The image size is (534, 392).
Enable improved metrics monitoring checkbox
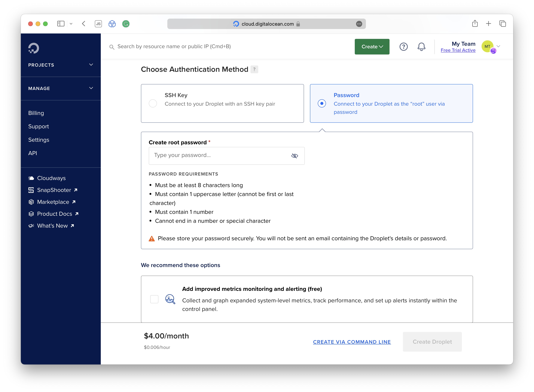click(154, 299)
